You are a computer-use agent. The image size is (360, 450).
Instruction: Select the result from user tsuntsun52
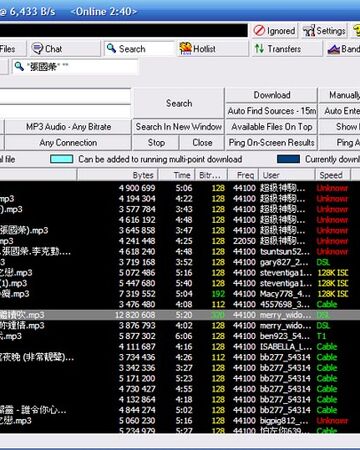(x=180, y=251)
